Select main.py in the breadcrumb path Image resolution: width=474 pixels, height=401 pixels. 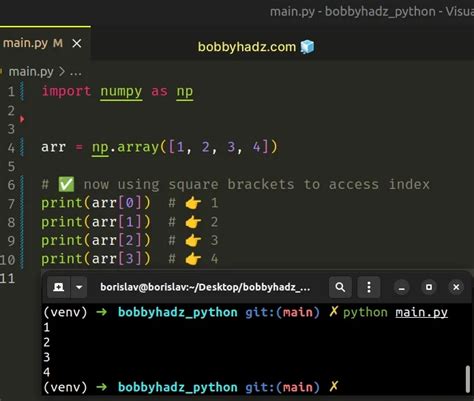[x=31, y=72]
